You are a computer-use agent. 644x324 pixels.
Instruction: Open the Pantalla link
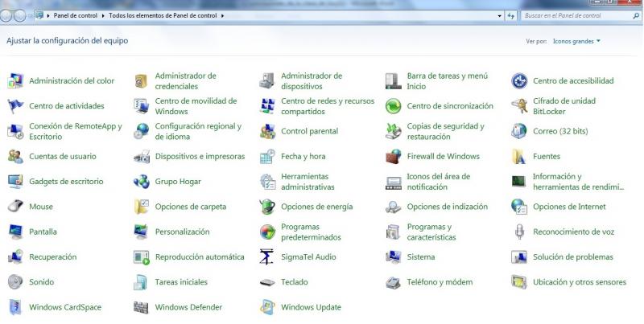43,232
